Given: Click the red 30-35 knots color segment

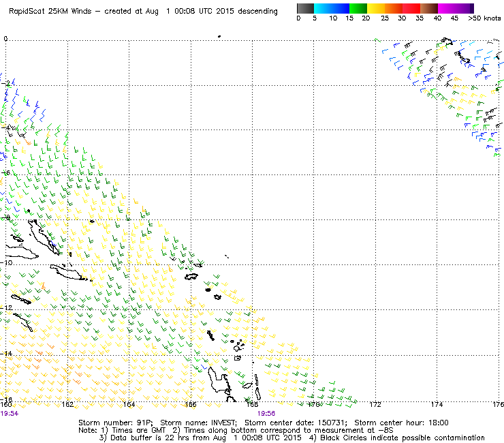Looking at the screenshot, I should [411, 8].
